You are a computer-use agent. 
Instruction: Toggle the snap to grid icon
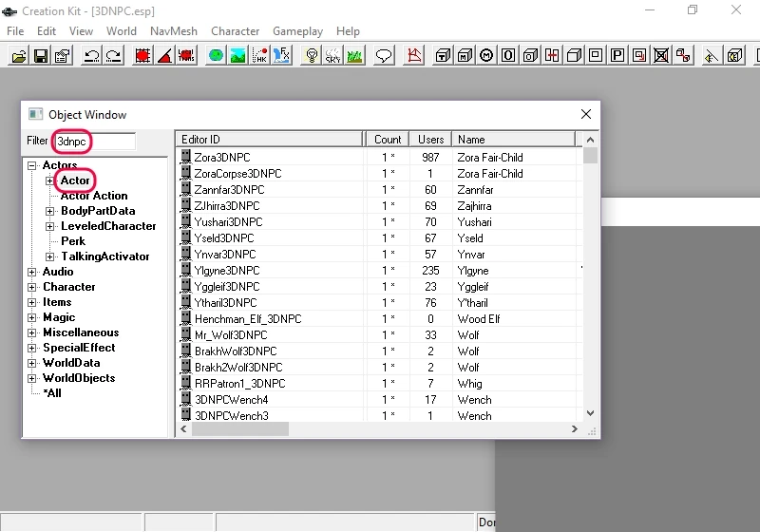coord(142,56)
